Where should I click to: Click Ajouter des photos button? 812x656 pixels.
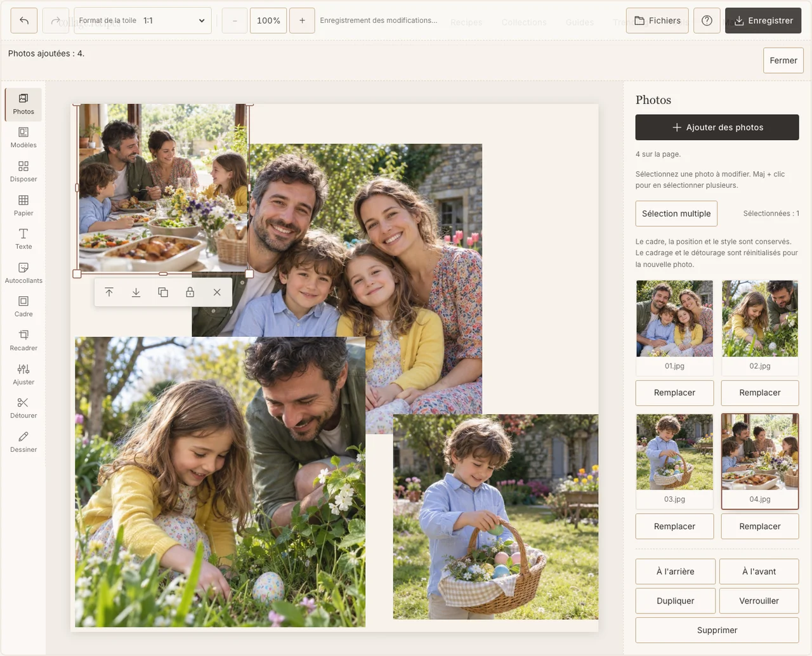coord(717,128)
